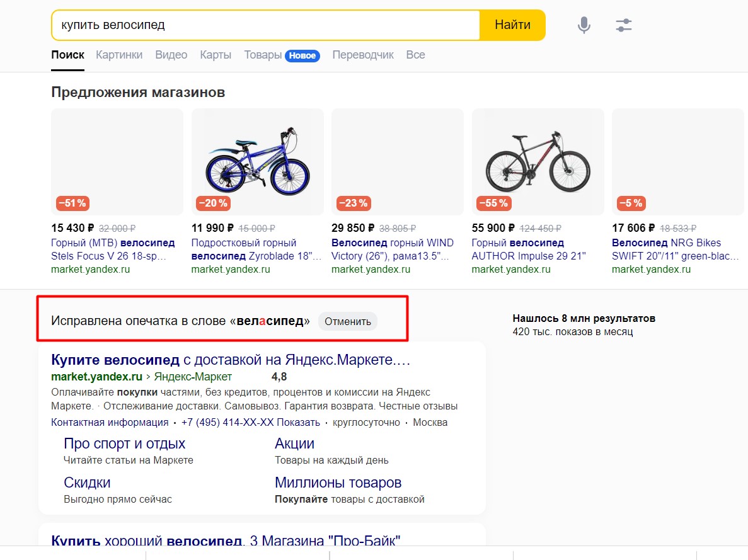This screenshot has height=560, width=748.
Task: Click 420 тыс. показов в месяц text
Action: (x=573, y=331)
